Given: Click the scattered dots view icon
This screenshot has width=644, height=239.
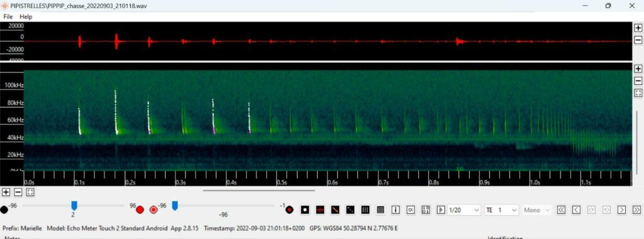Looking at the screenshot, I should click(x=350, y=210).
